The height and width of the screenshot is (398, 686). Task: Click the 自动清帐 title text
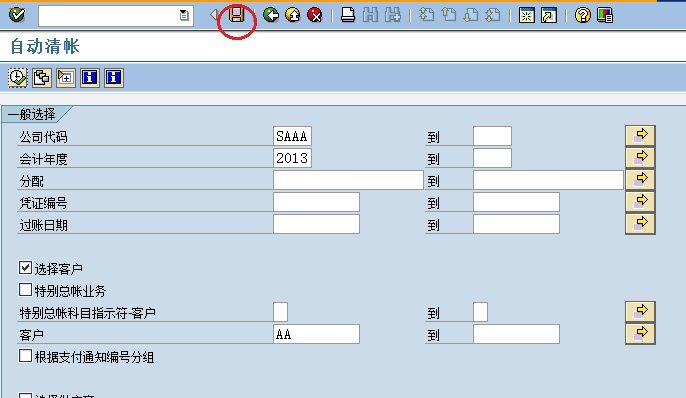point(45,46)
